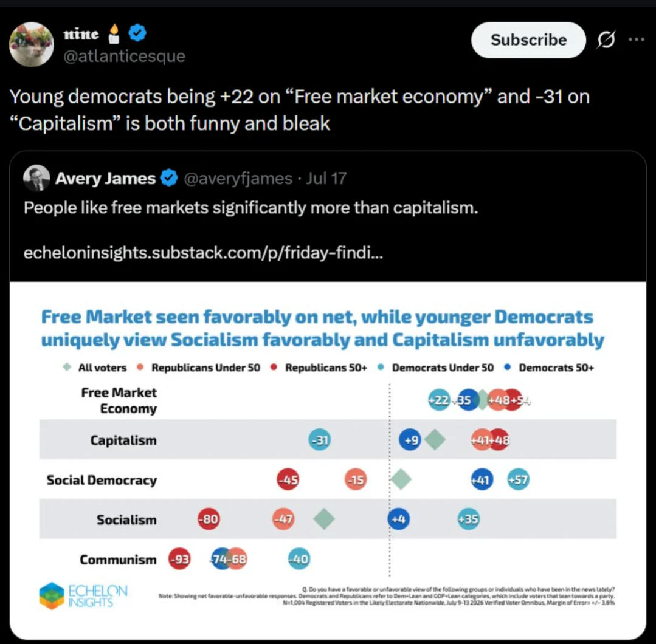Click the +57 Social Democracy bubble
The width and height of the screenshot is (656, 644).
[x=518, y=479]
